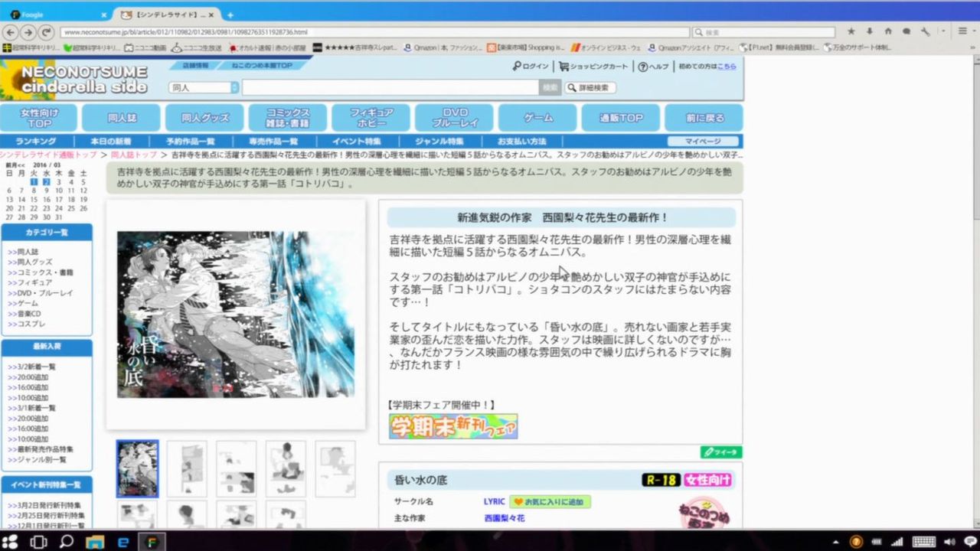The height and width of the screenshot is (551, 980).
Task: Click the browser search box
Action: 763,32
